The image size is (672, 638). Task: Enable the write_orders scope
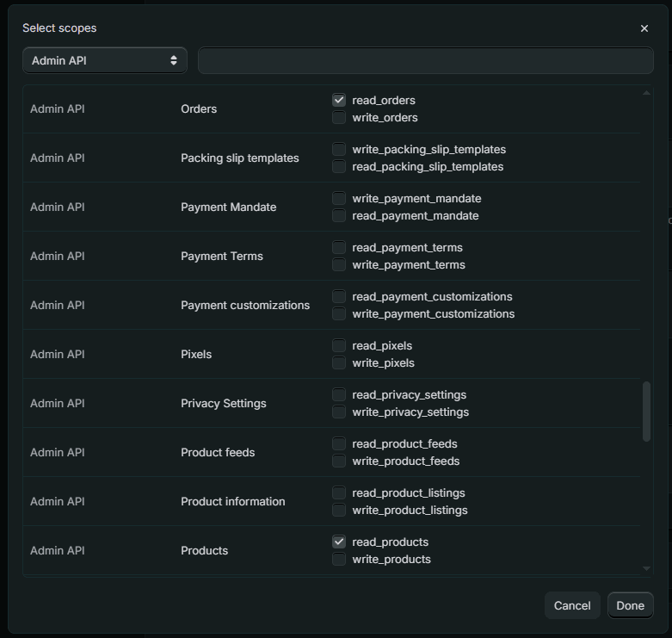coord(339,117)
